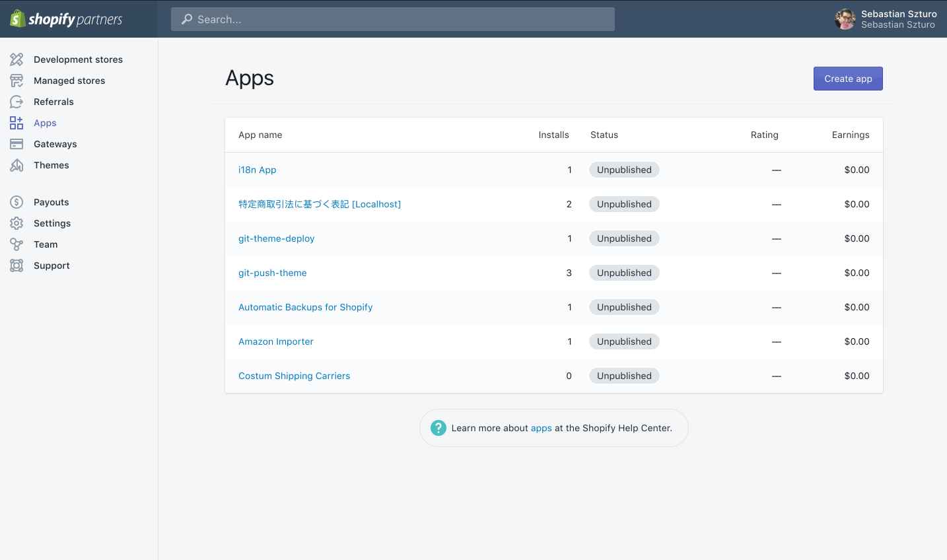Select the Apps grid icon in sidebar
This screenshot has height=560, width=947.
click(x=17, y=122)
